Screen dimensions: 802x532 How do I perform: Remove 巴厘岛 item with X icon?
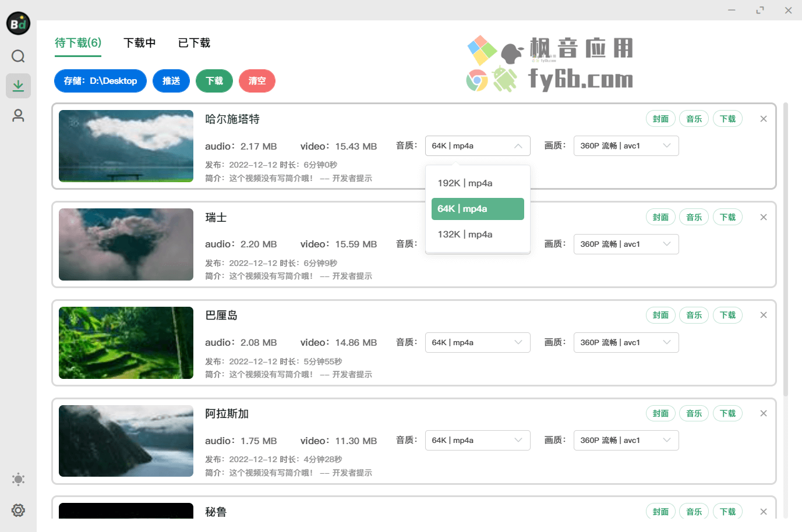[764, 315]
